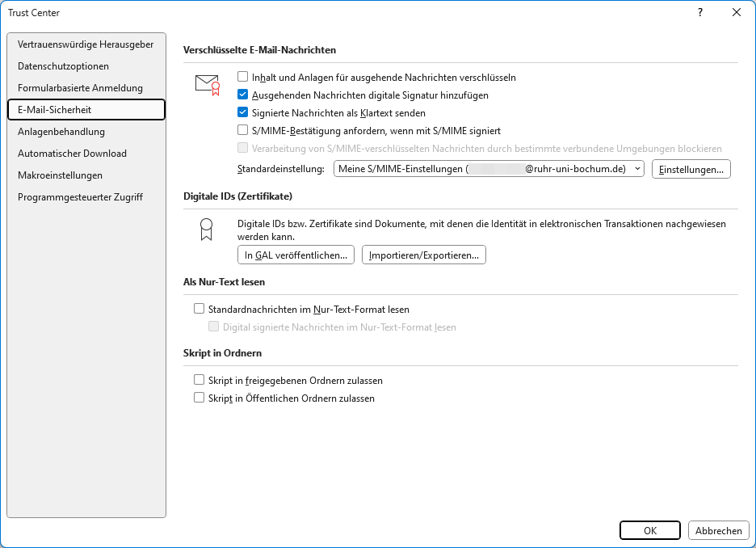Viewport: 756px width, 548px height.
Task: Switch to Datenschutzoptionen category
Action: [x=63, y=66]
